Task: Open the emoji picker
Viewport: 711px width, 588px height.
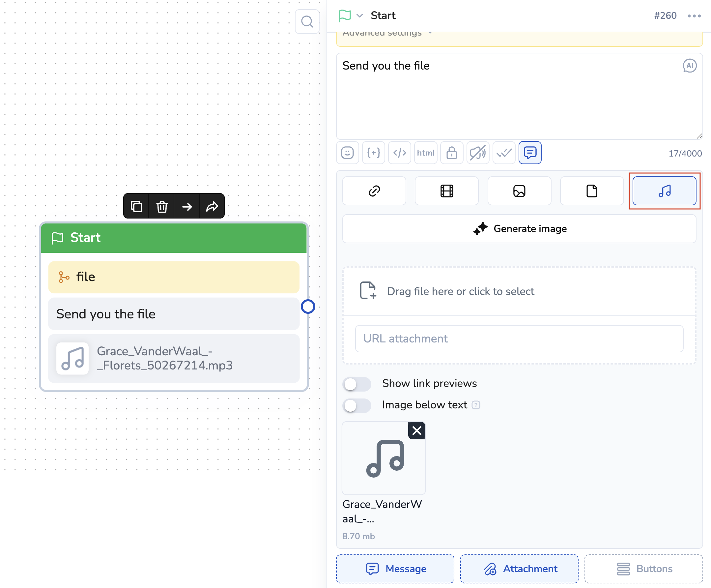Action: tap(347, 153)
